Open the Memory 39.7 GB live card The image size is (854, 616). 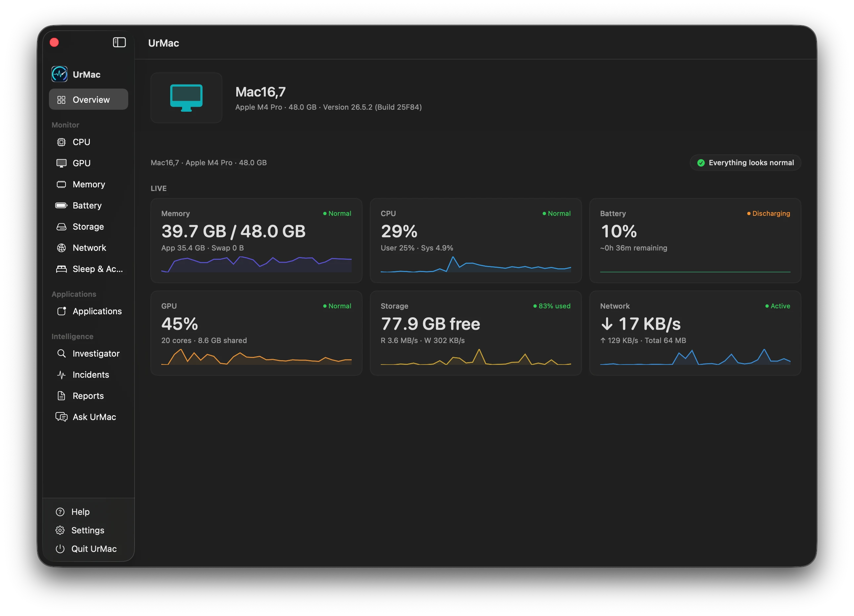click(x=256, y=240)
